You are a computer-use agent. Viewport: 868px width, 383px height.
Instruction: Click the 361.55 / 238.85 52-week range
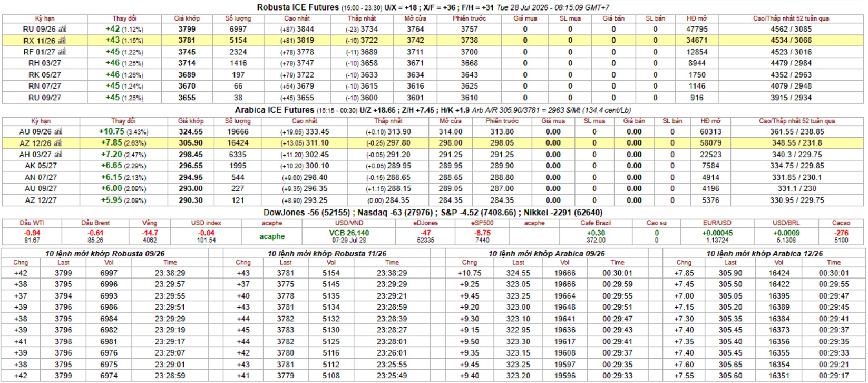[797, 131]
